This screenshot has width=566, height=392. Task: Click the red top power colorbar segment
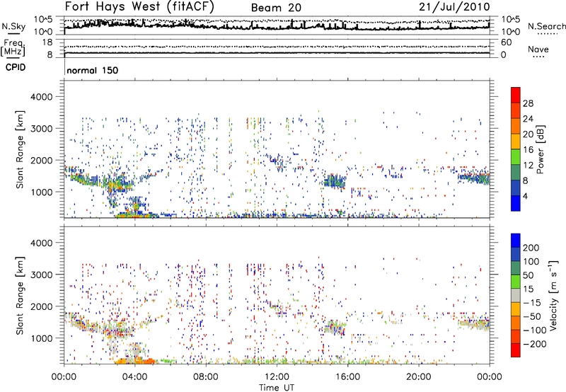(516, 95)
